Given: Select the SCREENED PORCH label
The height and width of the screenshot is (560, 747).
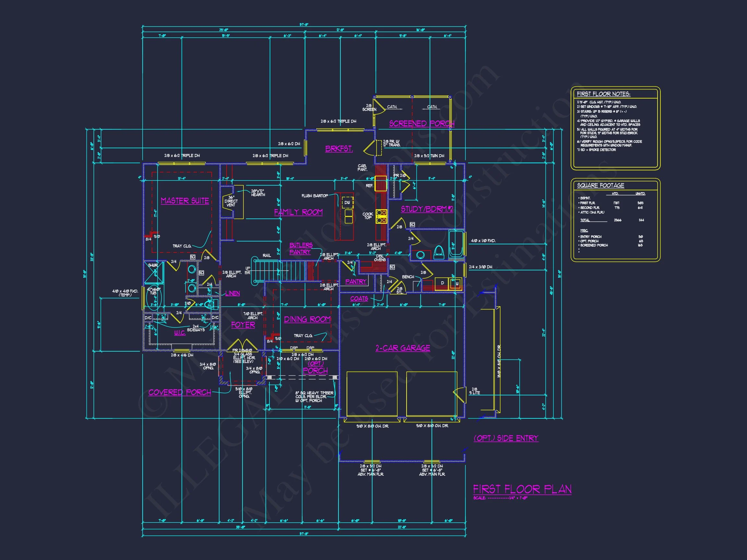Looking at the screenshot, I should click(421, 123).
